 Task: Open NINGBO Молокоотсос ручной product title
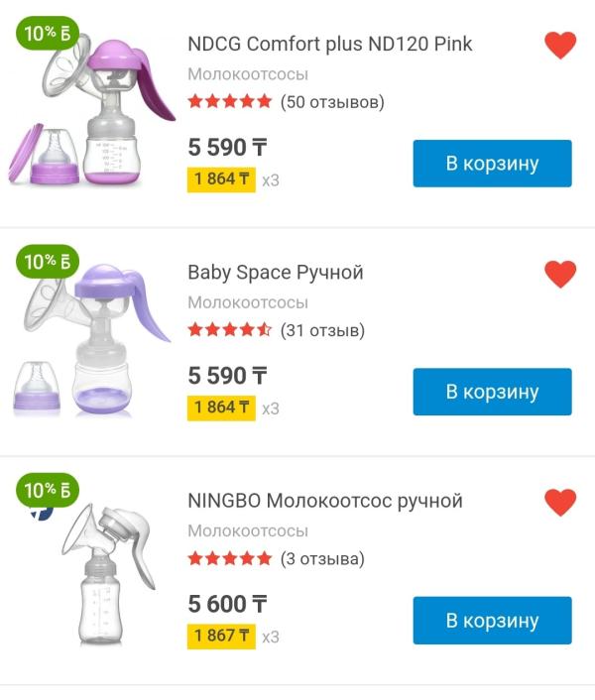point(325,501)
